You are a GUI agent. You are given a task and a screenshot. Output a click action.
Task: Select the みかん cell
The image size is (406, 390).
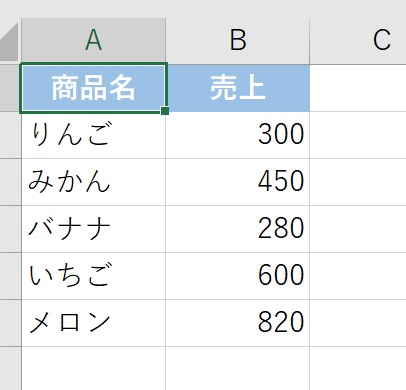[x=94, y=182]
